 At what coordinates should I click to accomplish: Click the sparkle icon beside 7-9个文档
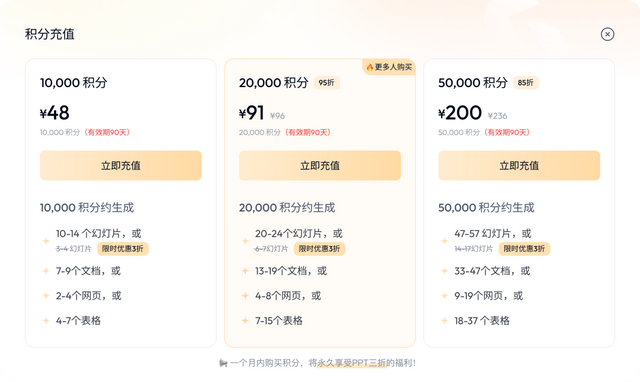(x=46, y=271)
